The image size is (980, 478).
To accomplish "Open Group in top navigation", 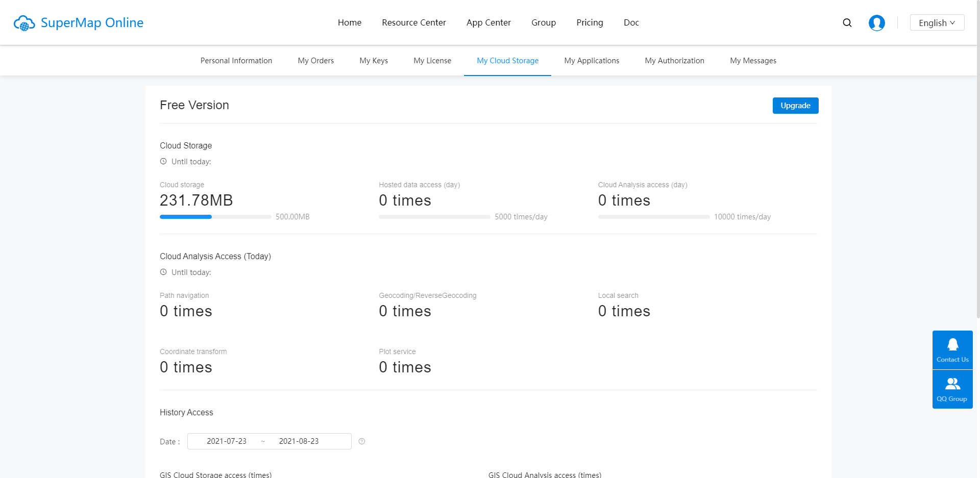I will 544,22.
